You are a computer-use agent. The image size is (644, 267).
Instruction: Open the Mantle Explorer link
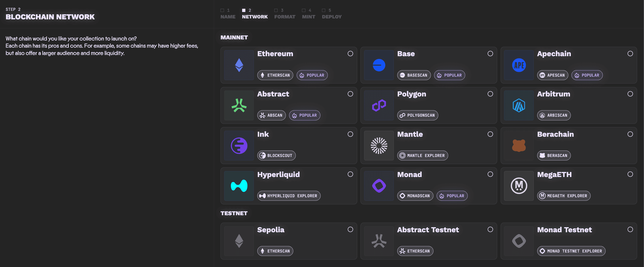tap(423, 156)
